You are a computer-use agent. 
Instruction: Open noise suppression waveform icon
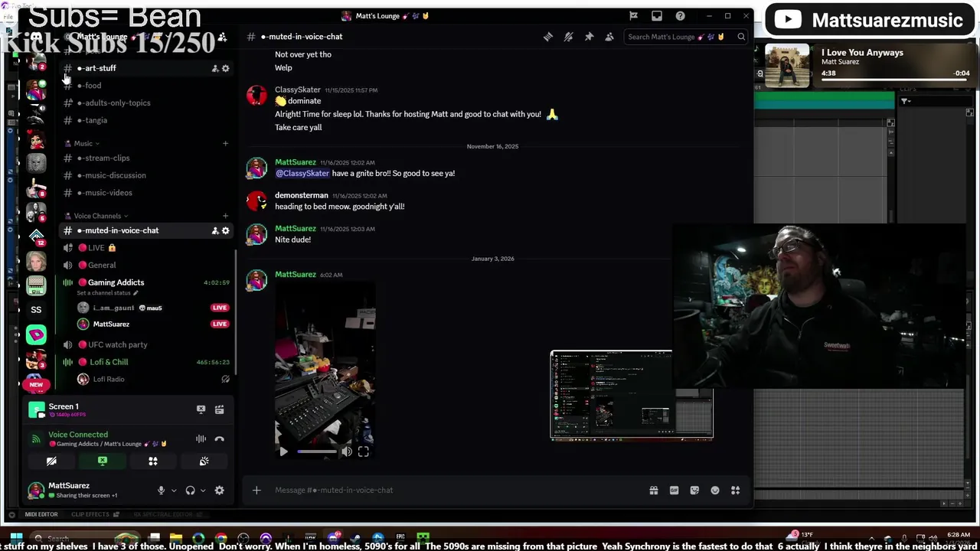tap(201, 439)
